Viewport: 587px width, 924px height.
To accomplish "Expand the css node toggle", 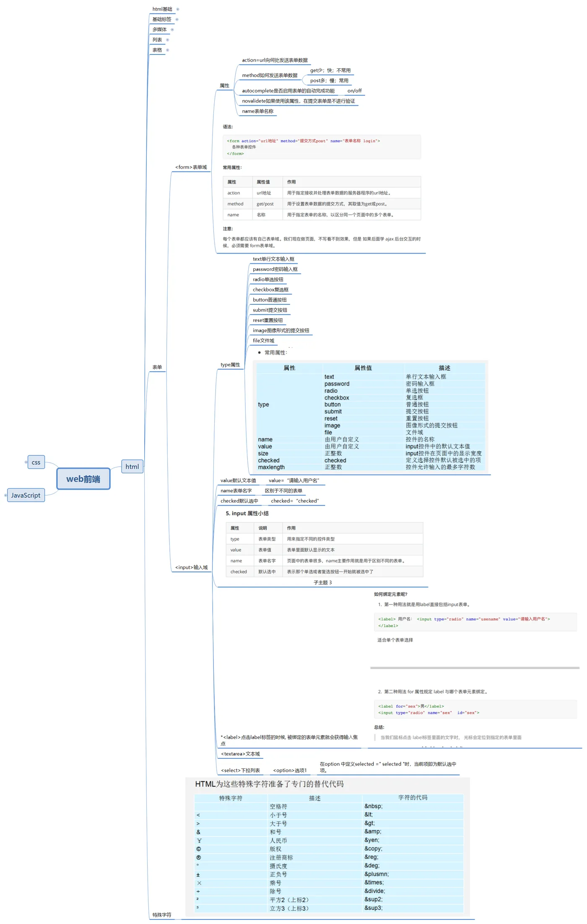I will 26,462.
